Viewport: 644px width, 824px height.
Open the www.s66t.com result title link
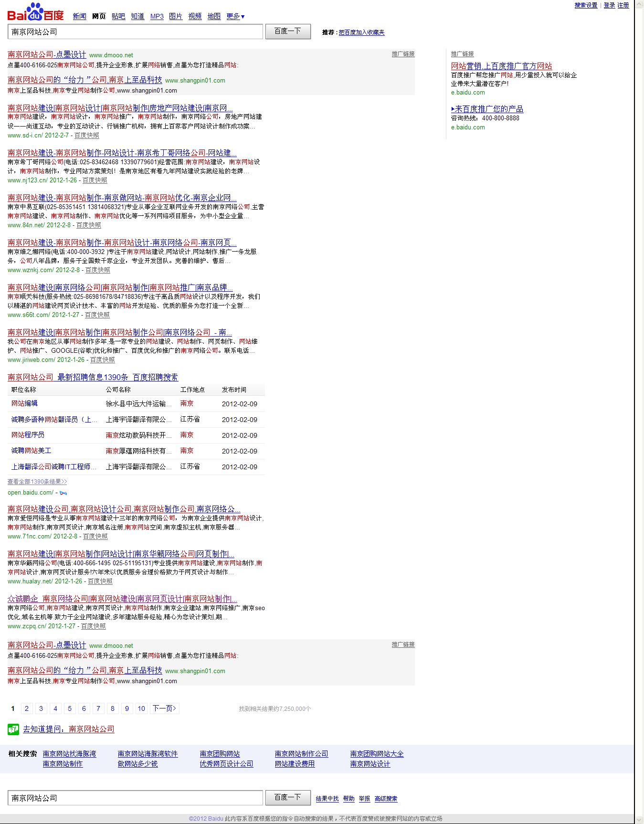120,287
